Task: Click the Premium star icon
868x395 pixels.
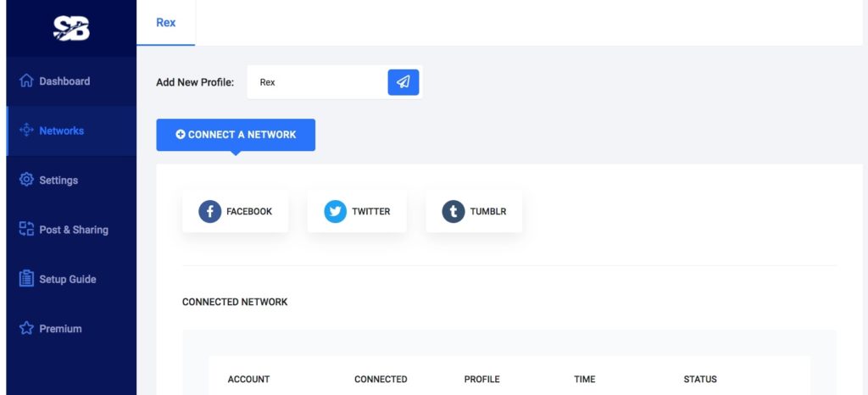Action: 26,328
